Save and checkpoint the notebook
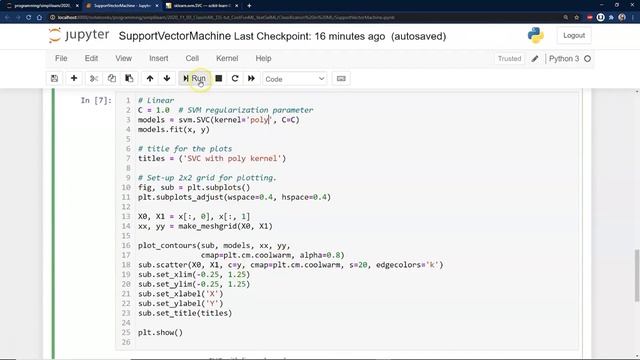 tap(54, 78)
